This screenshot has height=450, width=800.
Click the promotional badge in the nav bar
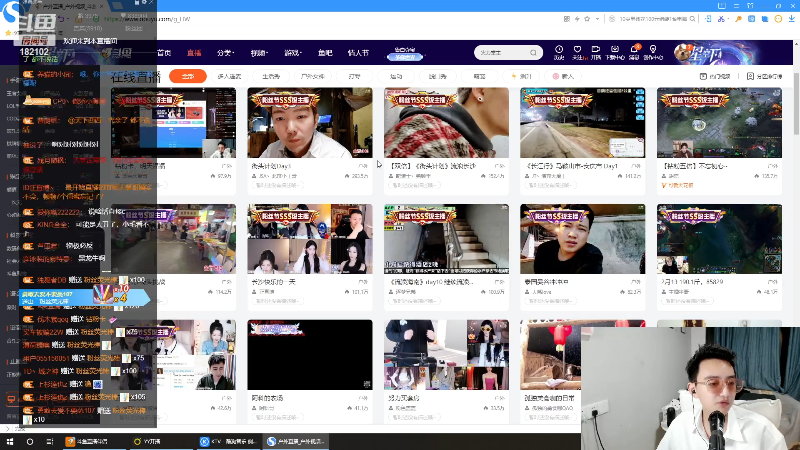405,54
